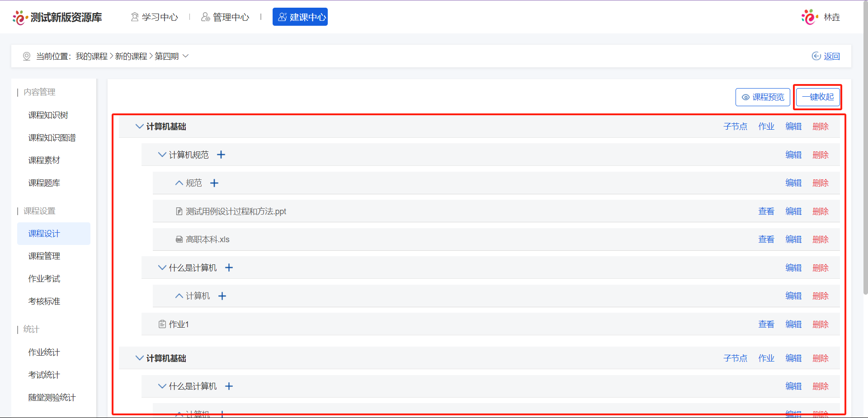
Task: Click the plus icon beside 计算机 node
Action: tap(222, 296)
